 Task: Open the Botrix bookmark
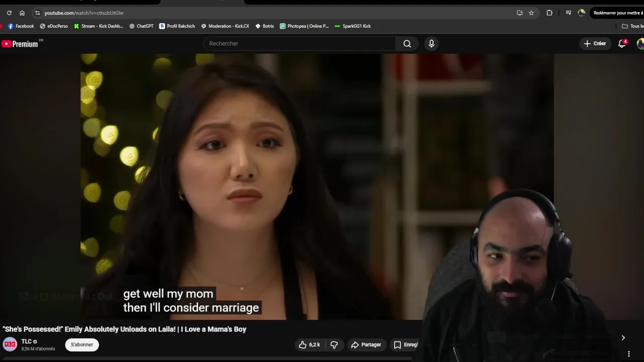tap(265, 26)
